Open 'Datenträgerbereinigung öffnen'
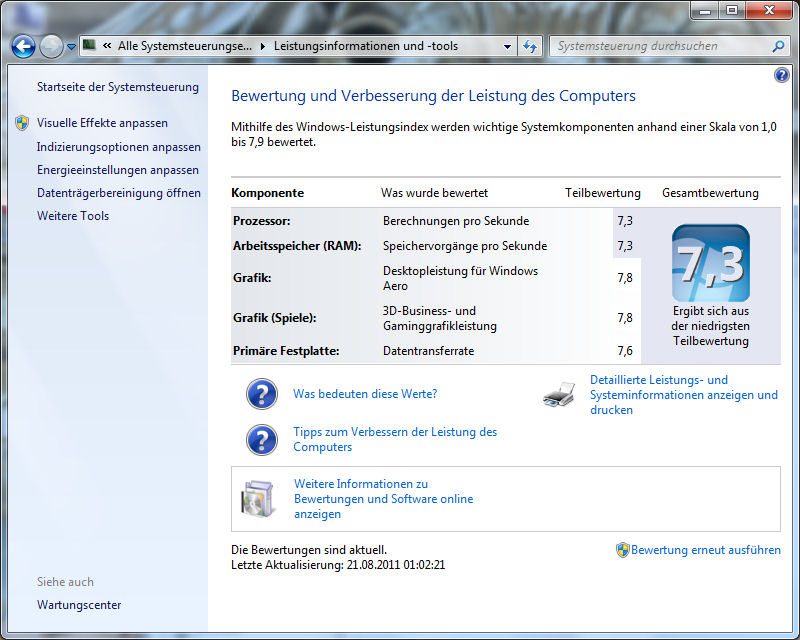 click(x=119, y=193)
